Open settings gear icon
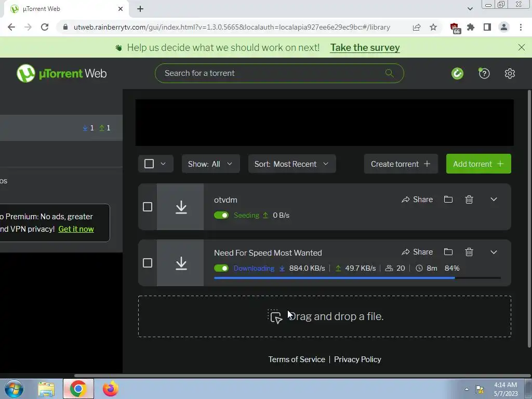The image size is (532, 399). click(510, 73)
